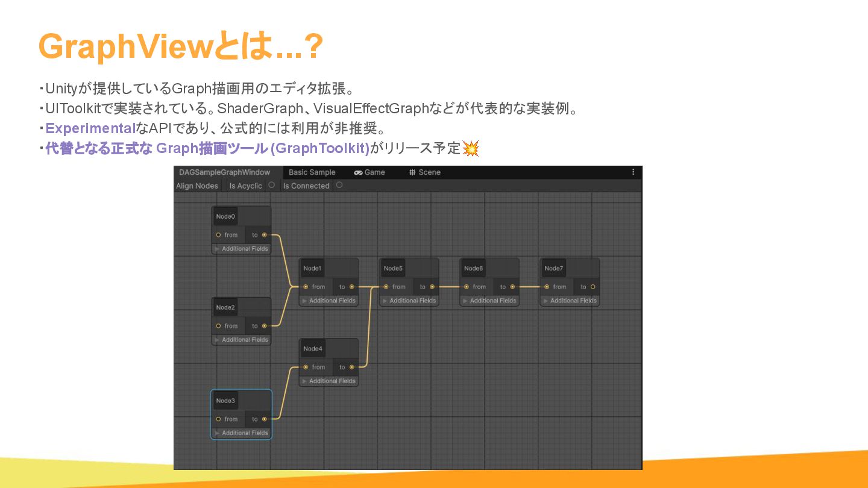The width and height of the screenshot is (868, 488).
Task: Open the Basic Sample tab
Action: click(312, 172)
